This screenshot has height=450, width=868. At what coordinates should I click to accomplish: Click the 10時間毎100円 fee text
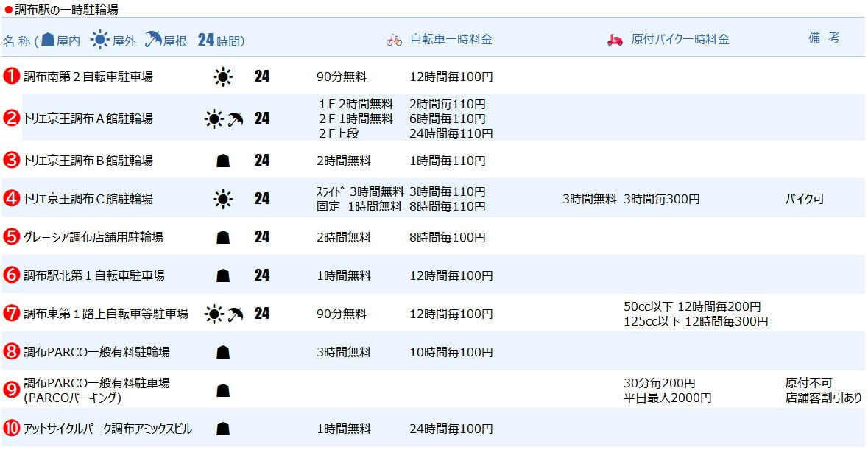pos(451,351)
